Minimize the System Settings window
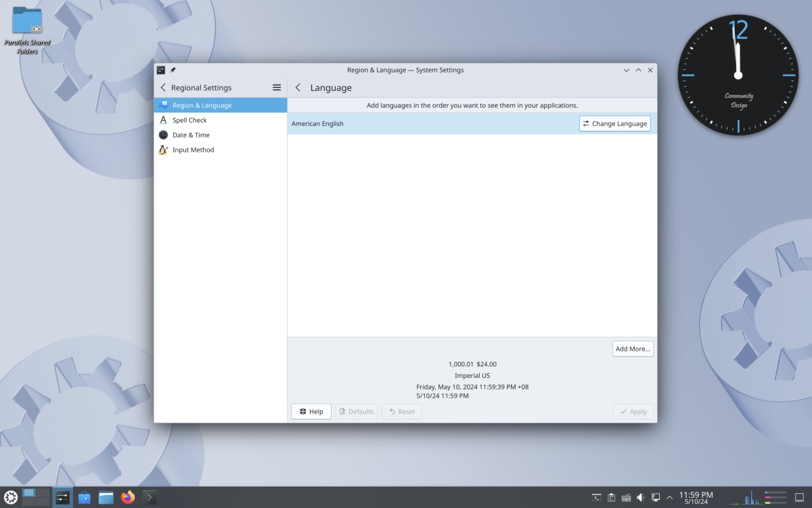 (x=626, y=70)
